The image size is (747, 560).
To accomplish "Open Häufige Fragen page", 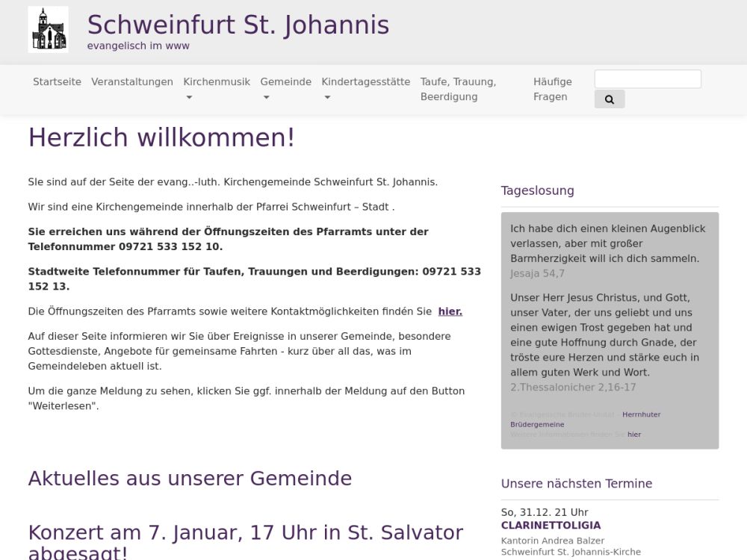I will click(x=552, y=90).
